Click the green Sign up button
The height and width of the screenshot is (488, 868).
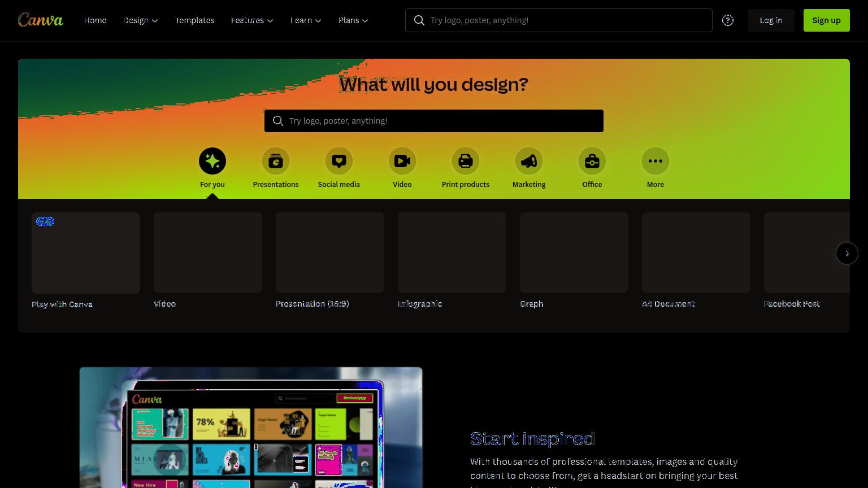[826, 20]
